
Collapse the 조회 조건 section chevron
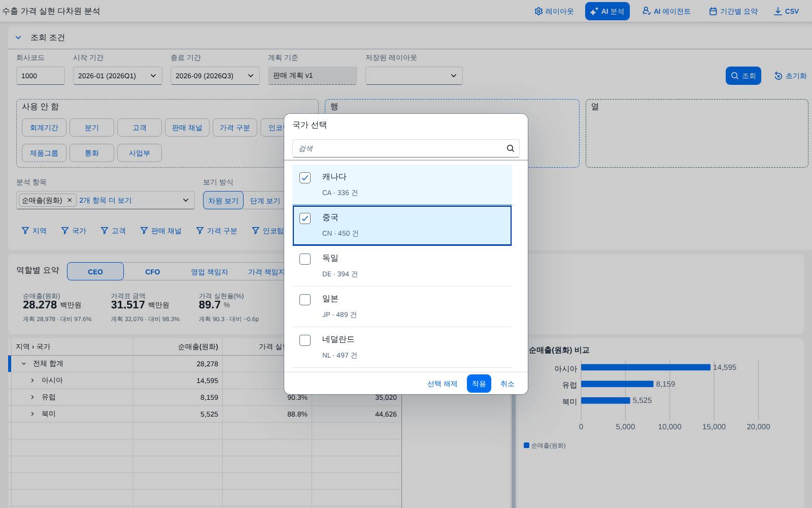coord(18,38)
